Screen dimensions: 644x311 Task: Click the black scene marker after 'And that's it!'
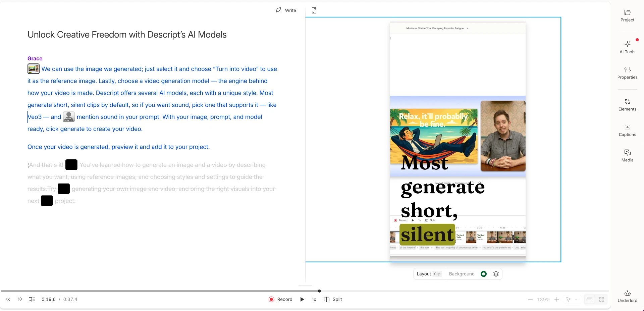click(x=71, y=165)
